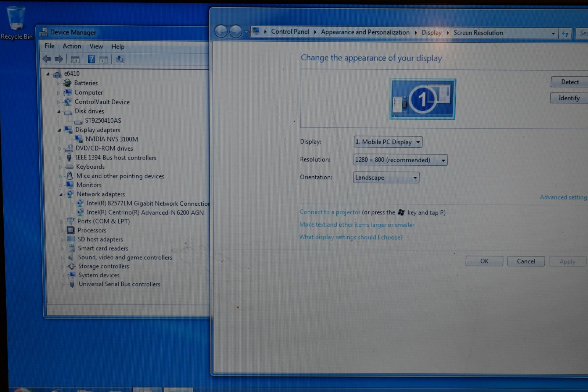588x392 pixels.
Task: Select ST9250410AS disk drive entry
Action: (x=103, y=121)
